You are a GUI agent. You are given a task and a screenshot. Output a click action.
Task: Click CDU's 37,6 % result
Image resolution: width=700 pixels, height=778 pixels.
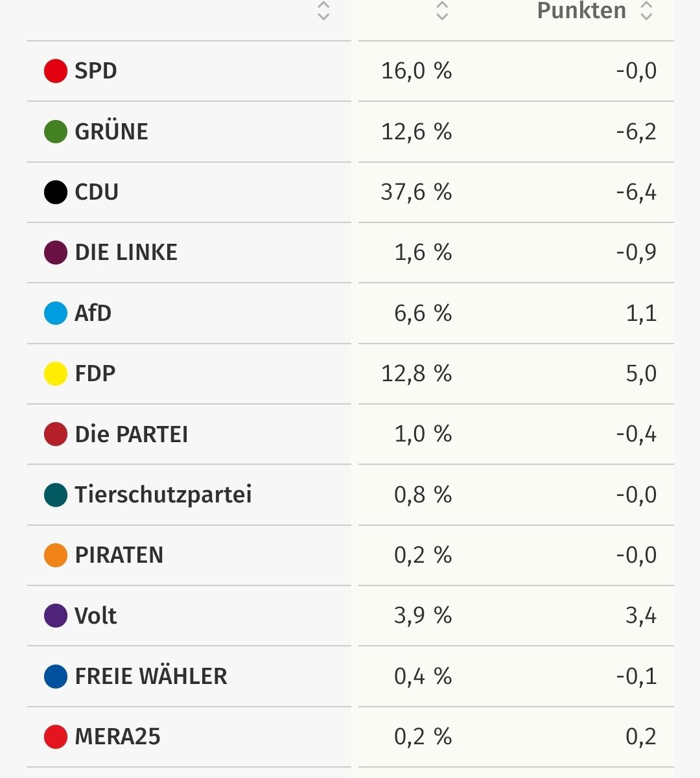(416, 192)
